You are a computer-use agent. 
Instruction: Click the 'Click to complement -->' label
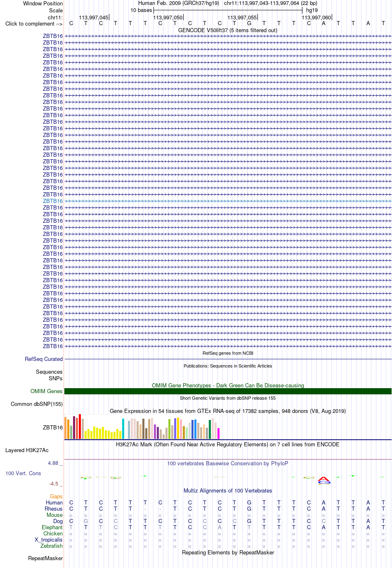click(x=34, y=24)
